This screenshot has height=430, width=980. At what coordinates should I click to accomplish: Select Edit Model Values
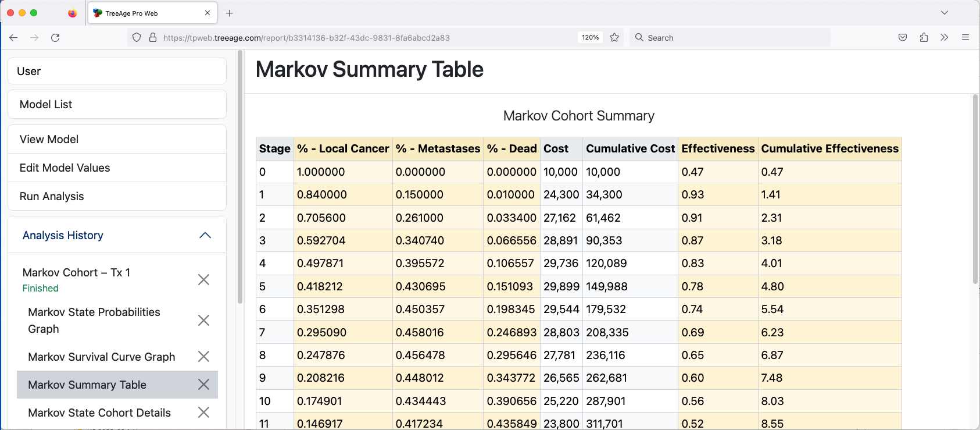(117, 168)
